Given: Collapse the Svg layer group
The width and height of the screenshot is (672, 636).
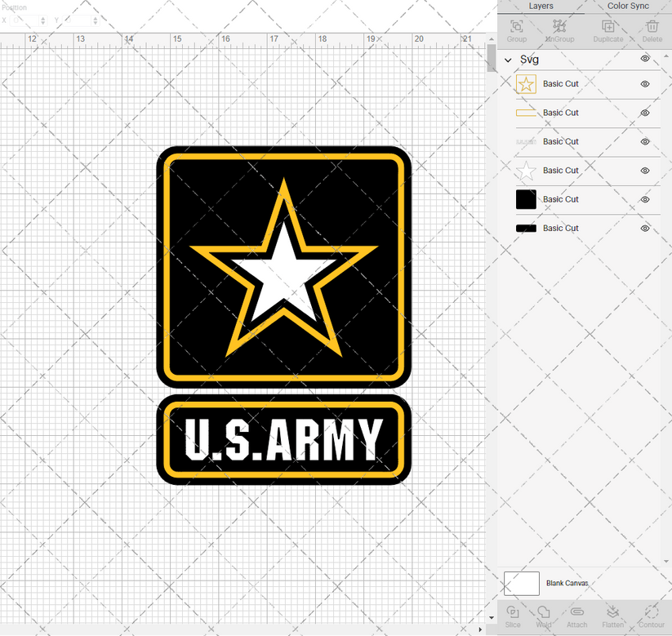Looking at the screenshot, I should point(508,59).
